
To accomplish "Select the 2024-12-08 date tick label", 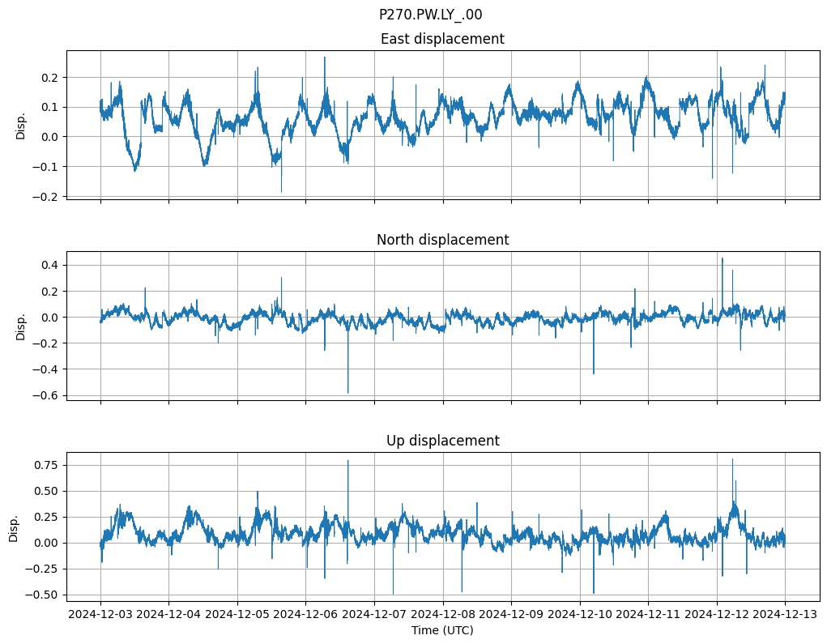I will pyautogui.click(x=443, y=616).
